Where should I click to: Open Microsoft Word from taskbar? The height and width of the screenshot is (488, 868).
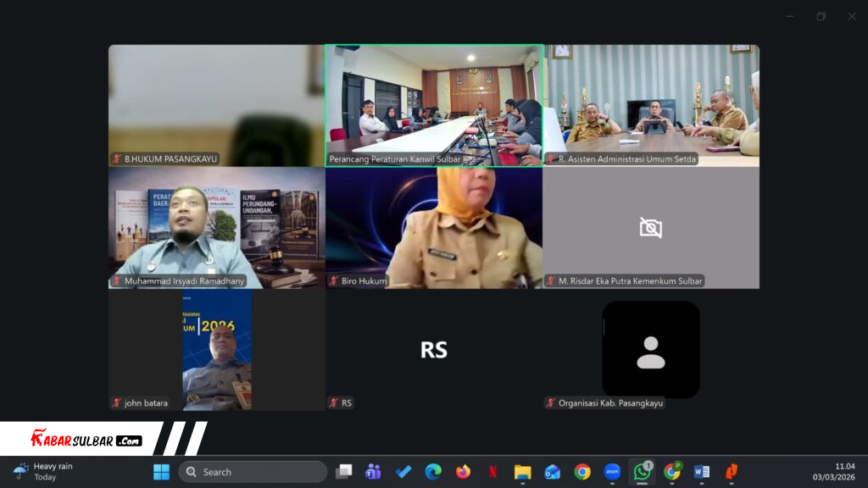click(701, 472)
